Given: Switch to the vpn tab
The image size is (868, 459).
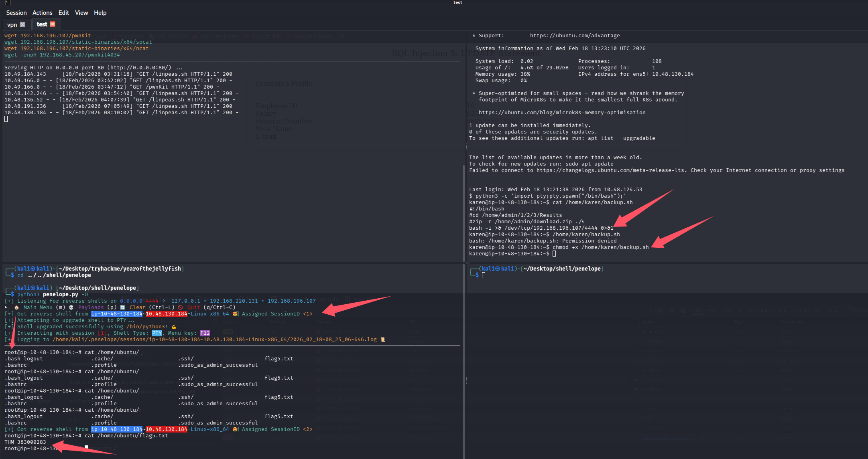Looking at the screenshot, I should click(12, 24).
